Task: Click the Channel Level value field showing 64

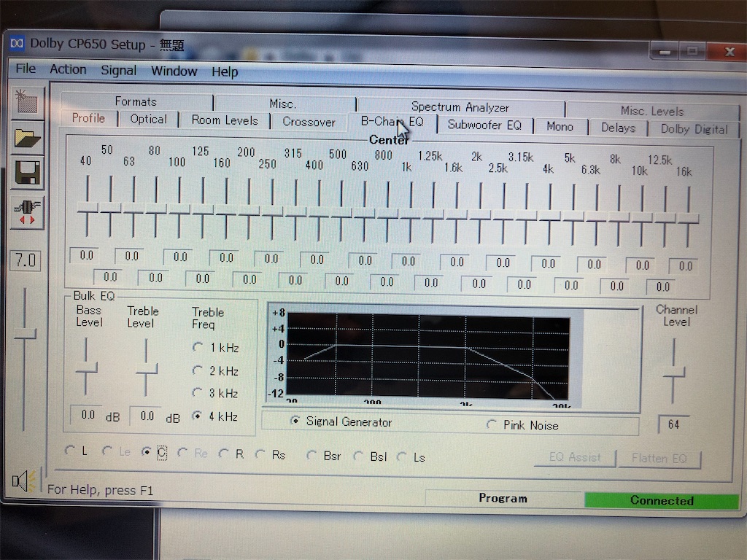Action: [x=673, y=424]
